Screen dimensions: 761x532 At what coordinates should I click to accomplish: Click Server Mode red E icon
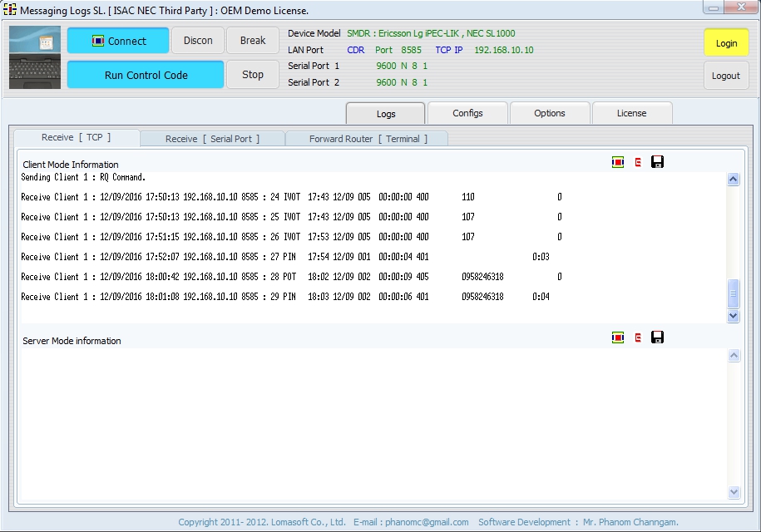click(x=638, y=338)
